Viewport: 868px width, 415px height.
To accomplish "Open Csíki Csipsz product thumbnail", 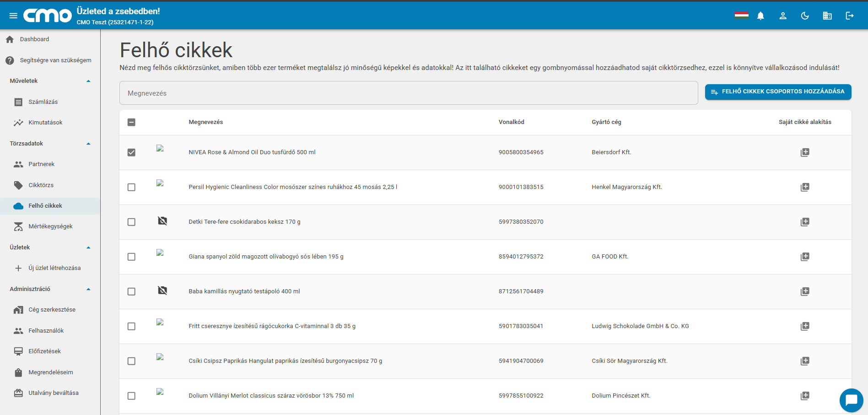I will (160, 357).
